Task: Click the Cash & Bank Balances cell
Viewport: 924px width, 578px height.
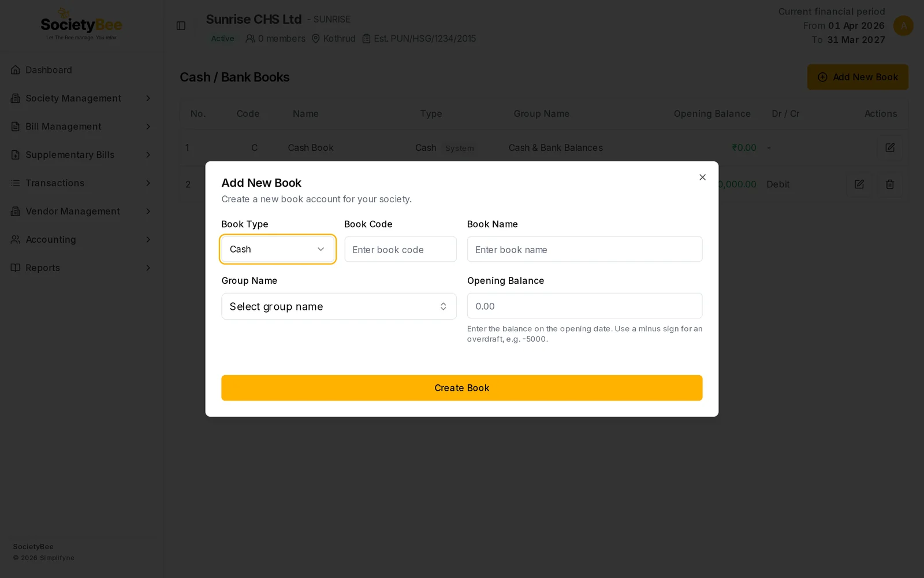Action: [x=556, y=148]
